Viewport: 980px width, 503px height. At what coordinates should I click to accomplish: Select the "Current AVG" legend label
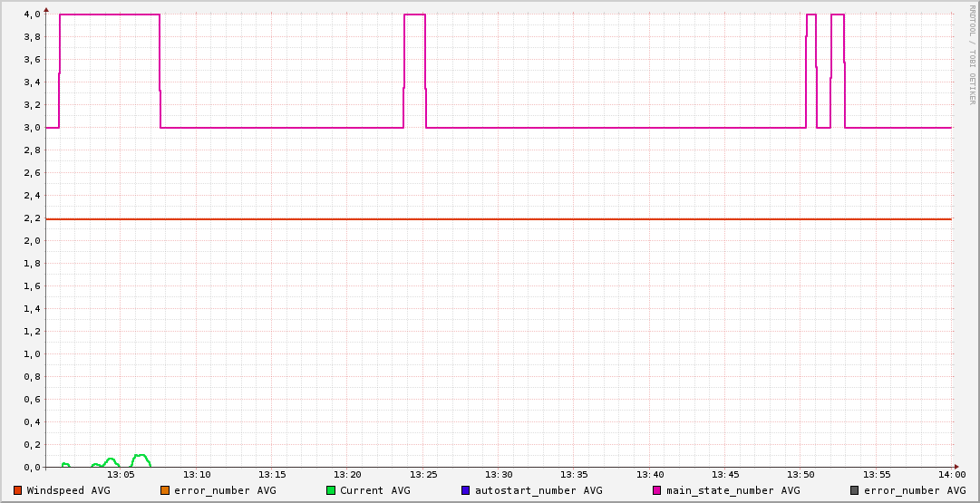coord(374,490)
